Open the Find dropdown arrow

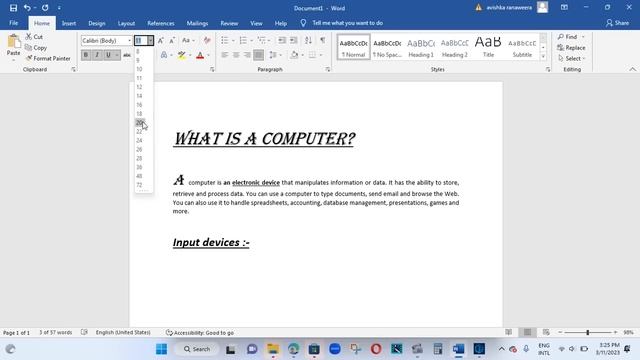(583, 37)
